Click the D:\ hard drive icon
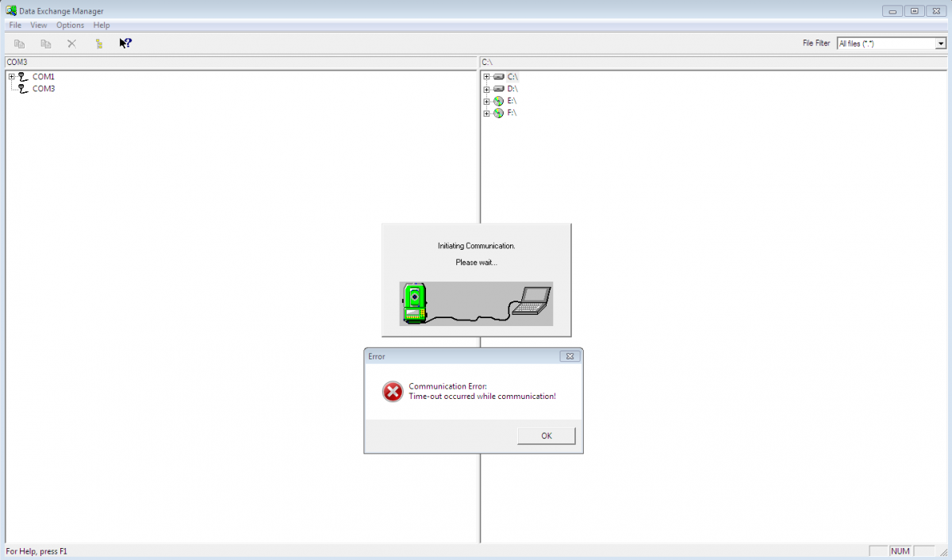 498,89
